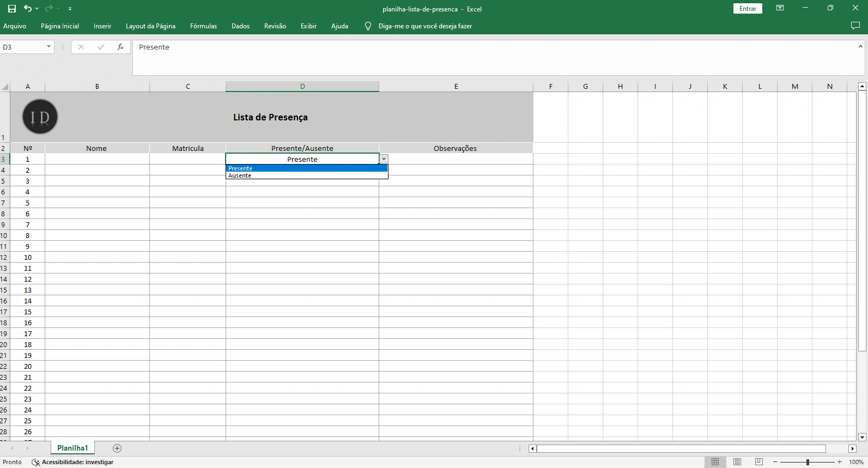Click the Entrar sign-in button
The height and width of the screenshot is (468, 868).
pos(748,9)
